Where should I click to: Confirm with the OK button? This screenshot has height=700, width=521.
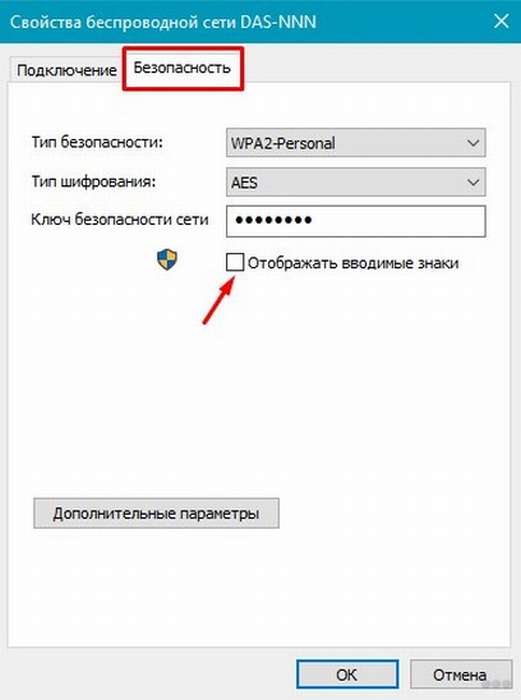click(347, 674)
